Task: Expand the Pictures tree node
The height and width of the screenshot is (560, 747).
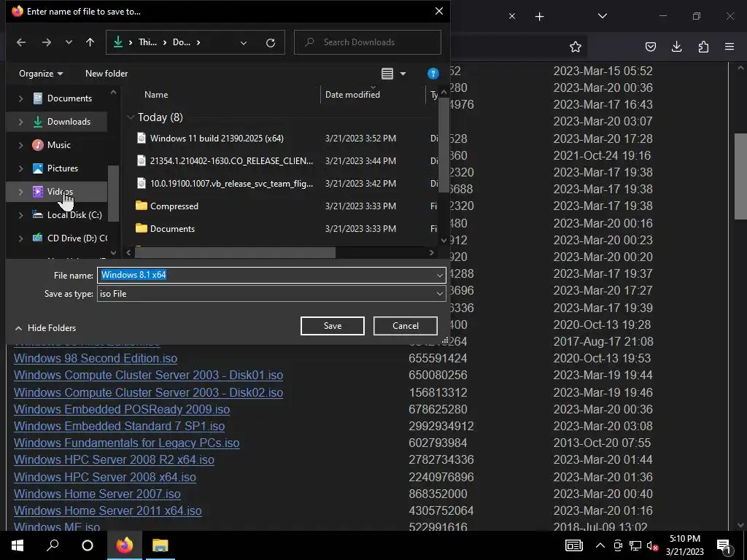Action: (x=20, y=168)
